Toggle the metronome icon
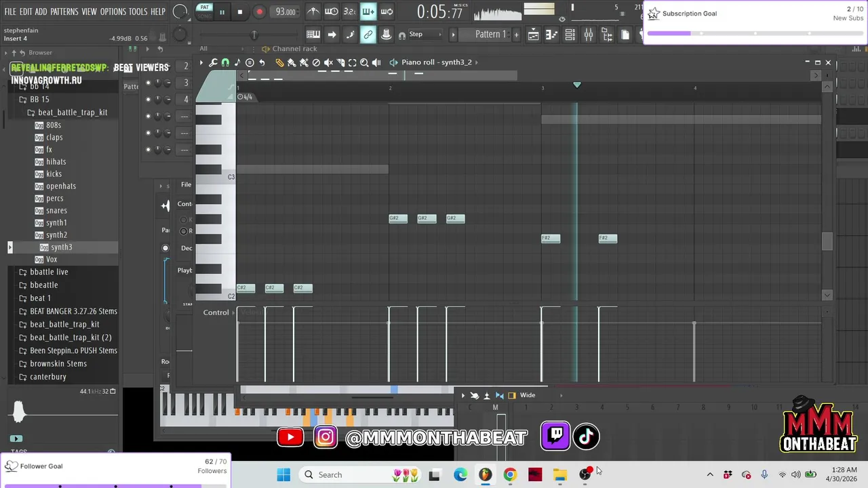The width and height of the screenshot is (868, 488). (313, 12)
